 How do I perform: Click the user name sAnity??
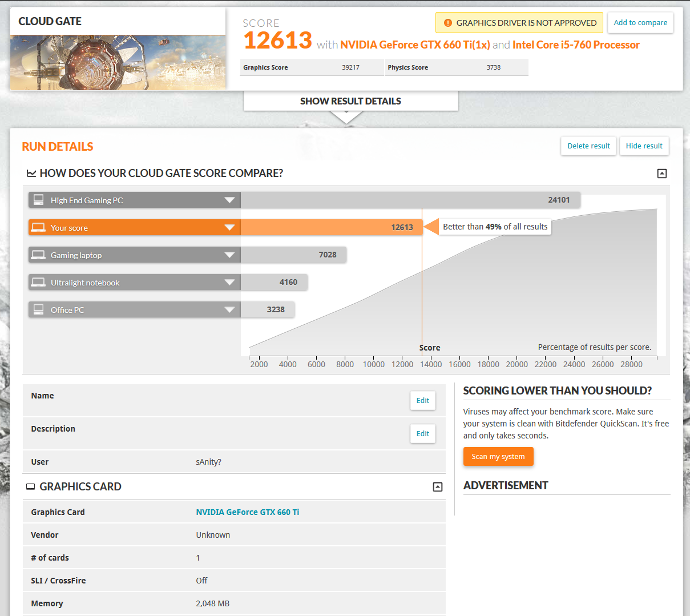point(208,462)
